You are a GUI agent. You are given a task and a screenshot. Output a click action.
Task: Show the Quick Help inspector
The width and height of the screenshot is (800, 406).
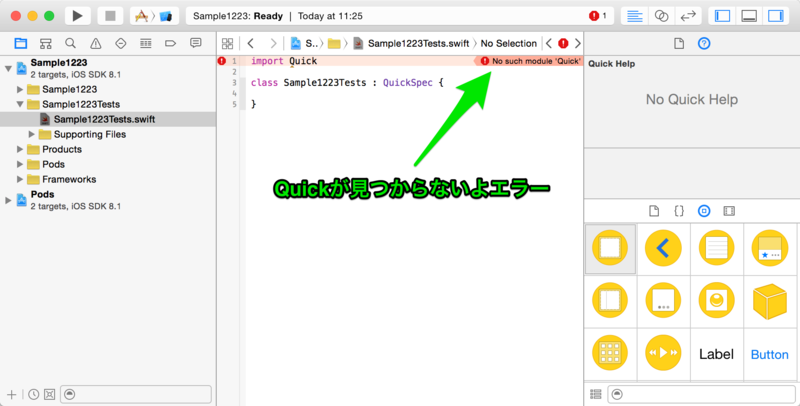point(704,43)
